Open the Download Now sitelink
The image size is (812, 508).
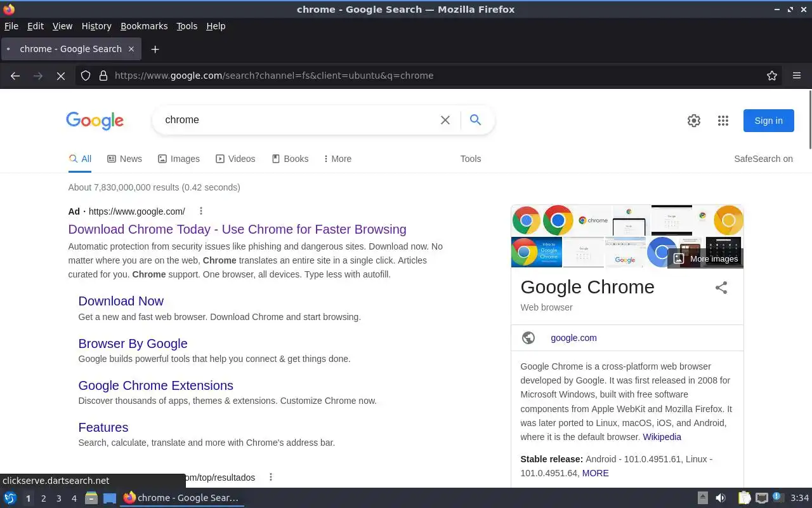coord(121,301)
